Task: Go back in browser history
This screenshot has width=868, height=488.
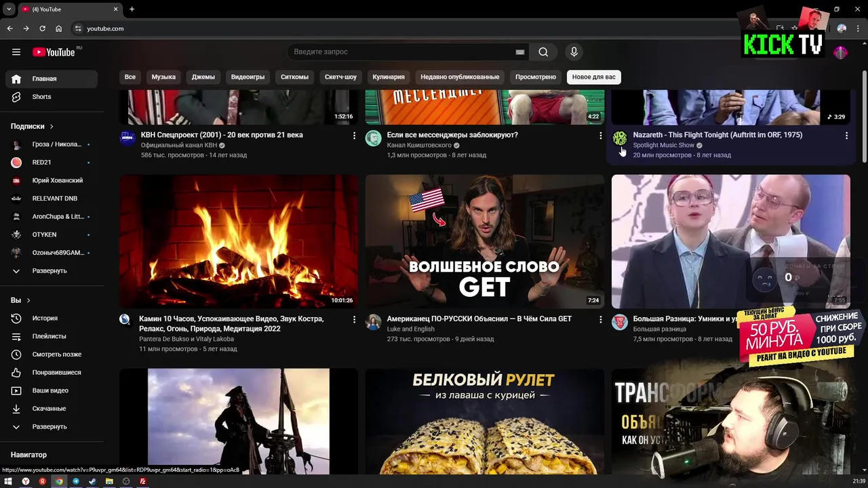Action: click(9, 28)
